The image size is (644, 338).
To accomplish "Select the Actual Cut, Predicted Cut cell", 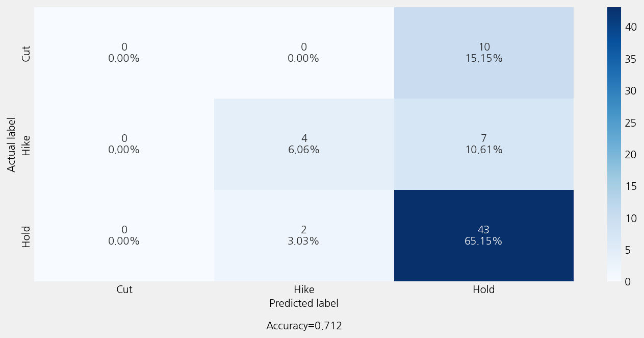I will point(124,53).
